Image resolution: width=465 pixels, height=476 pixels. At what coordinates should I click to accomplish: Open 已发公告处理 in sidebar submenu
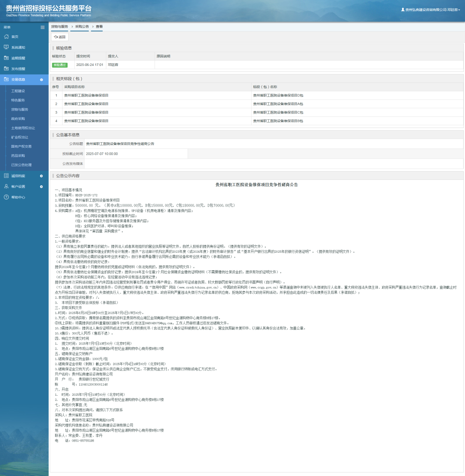pyautogui.click(x=21, y=165)
